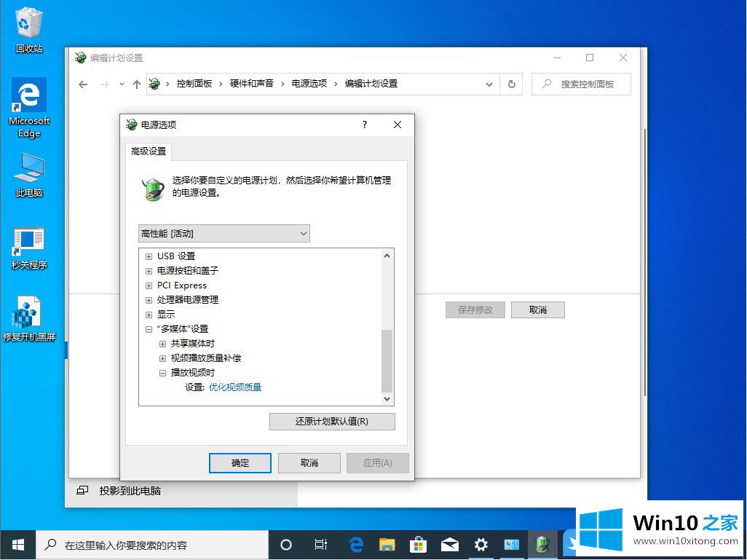Click the 搜索控制面板 search field
747x560 pixels.
[x=581, y=84]
